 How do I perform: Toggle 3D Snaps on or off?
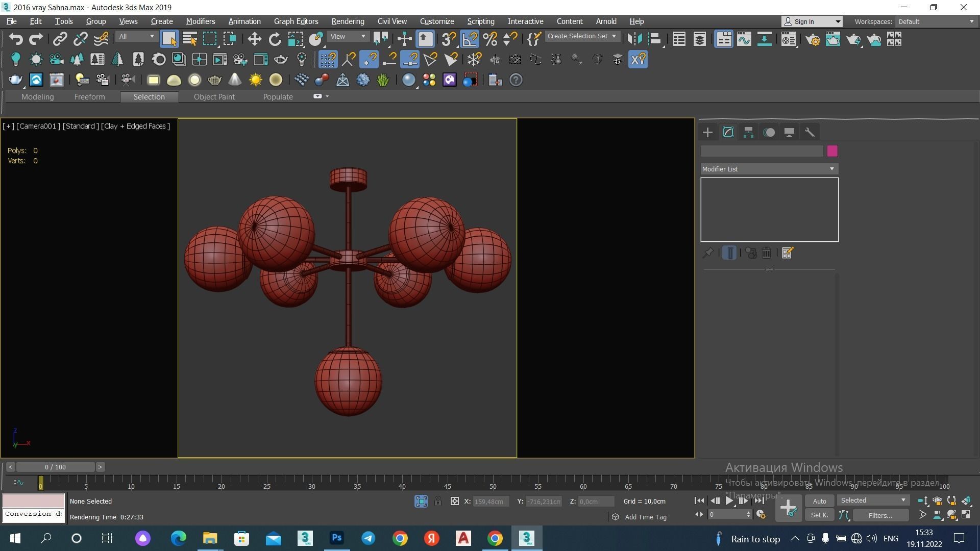(x=449, y=39)
